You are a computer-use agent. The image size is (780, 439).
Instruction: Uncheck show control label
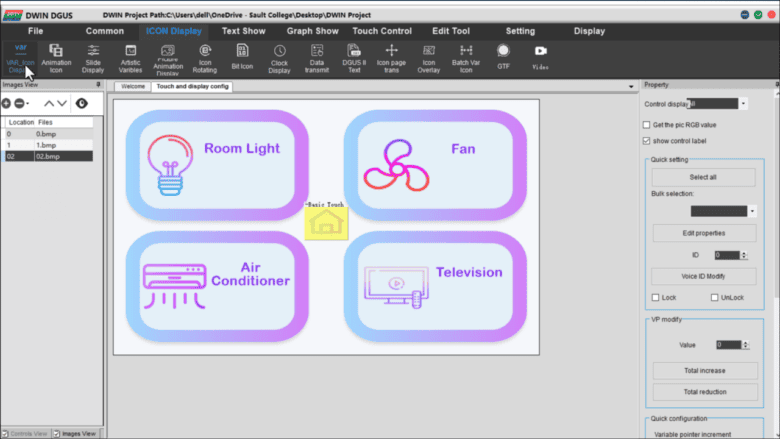647,141
